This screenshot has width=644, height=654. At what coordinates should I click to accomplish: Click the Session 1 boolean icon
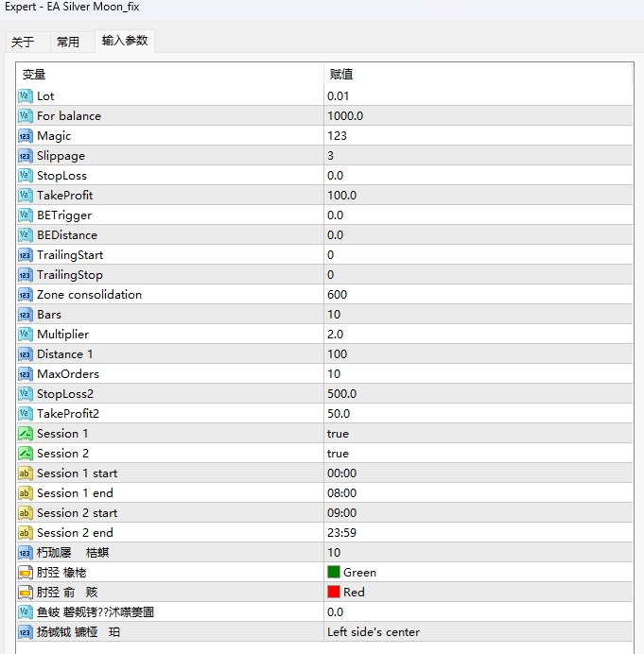(x=25, y=434)
